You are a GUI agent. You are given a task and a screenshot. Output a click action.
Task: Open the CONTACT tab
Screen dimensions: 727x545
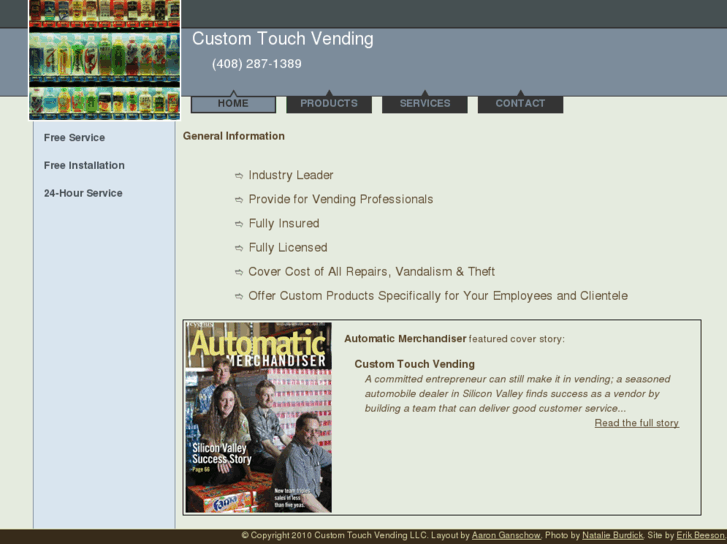click(520, 103)
